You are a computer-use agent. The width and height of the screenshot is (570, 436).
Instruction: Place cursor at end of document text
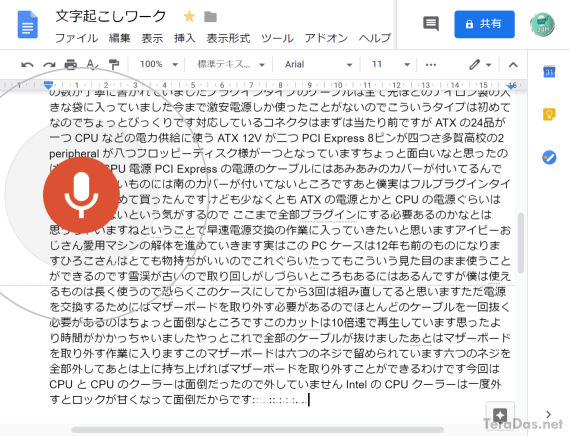pos(309,400)
